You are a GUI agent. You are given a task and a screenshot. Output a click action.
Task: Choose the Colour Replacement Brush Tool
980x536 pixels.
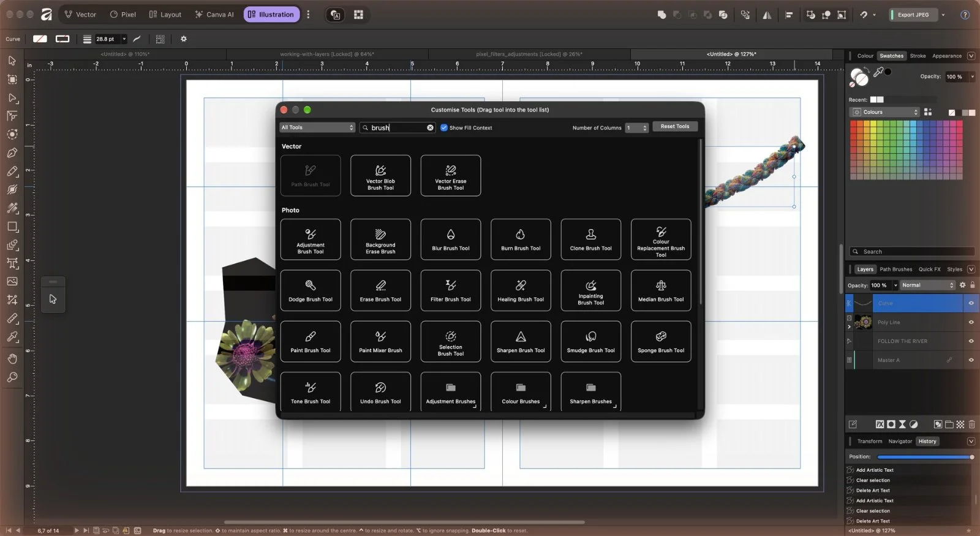(x=661, y=240)
